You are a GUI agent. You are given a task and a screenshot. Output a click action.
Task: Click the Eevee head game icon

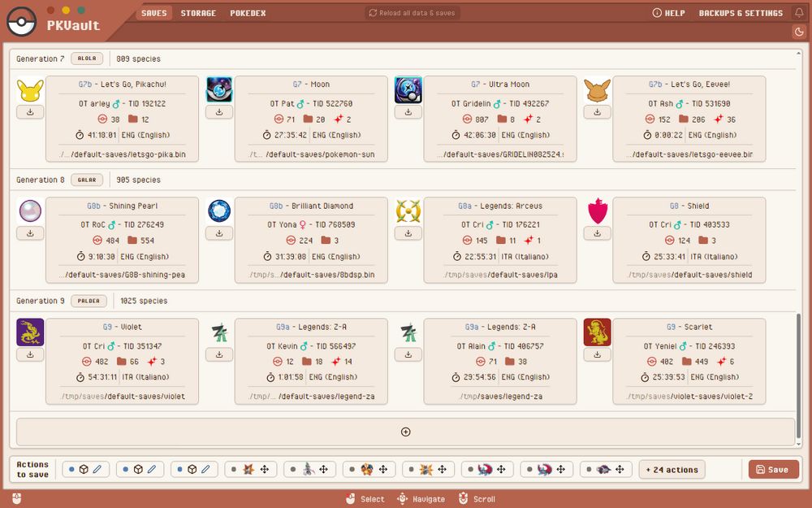(x=597, y=89)
